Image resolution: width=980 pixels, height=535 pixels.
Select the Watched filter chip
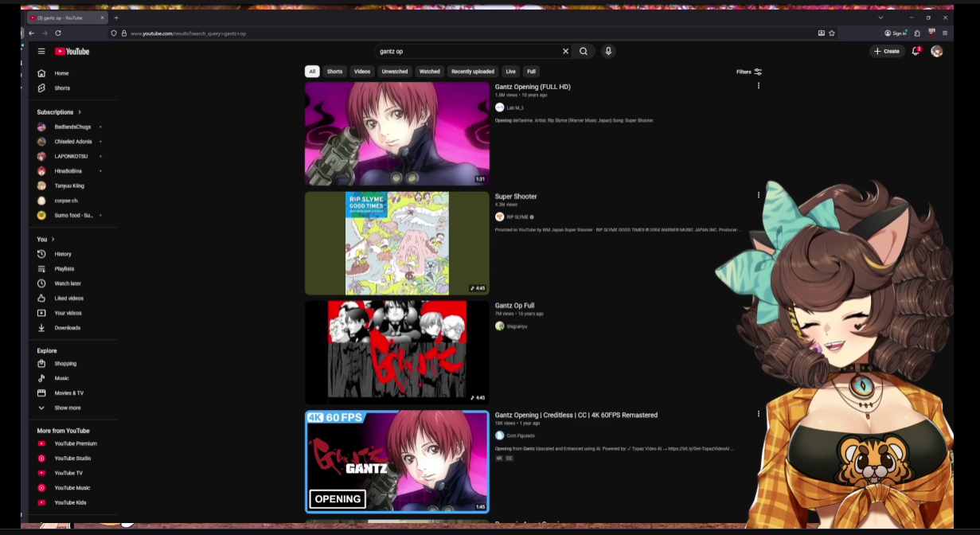coord(430,72)
